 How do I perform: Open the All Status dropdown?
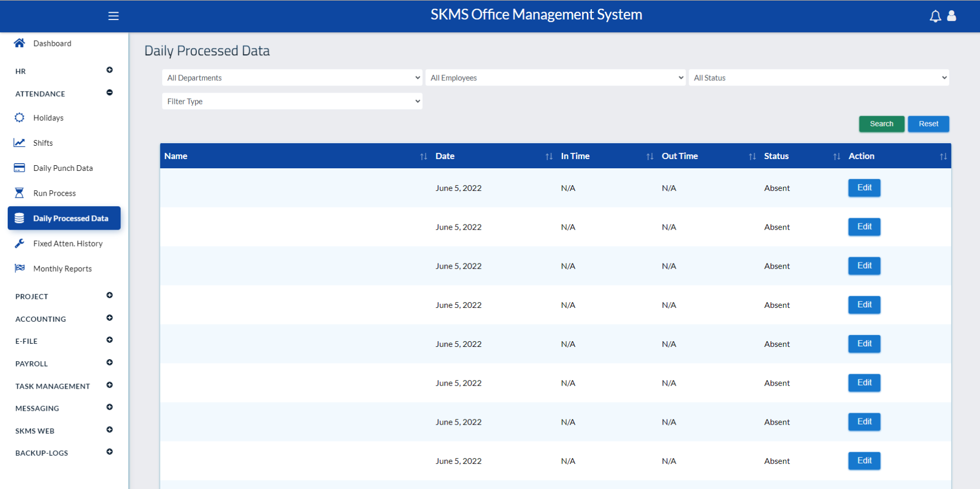(819, 78)
